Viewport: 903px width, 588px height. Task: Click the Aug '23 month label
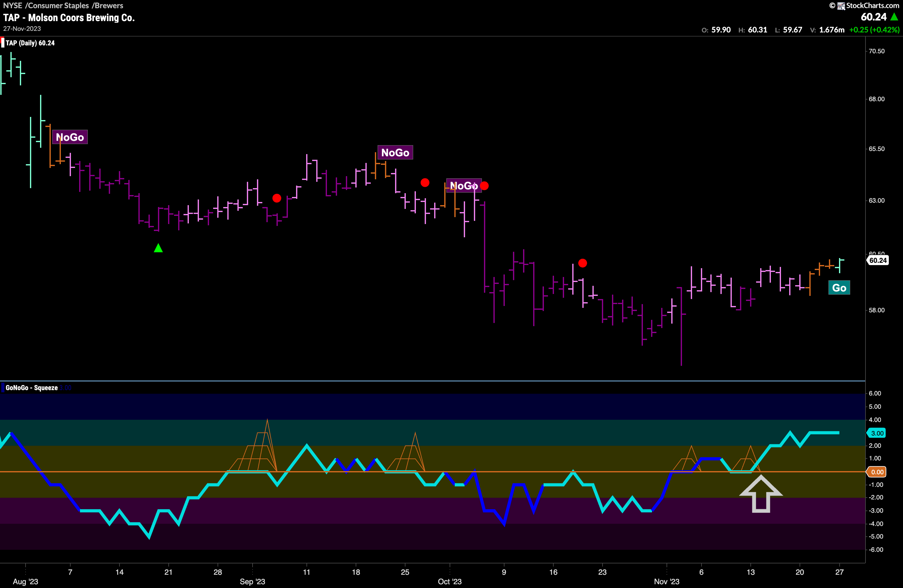(26, 582)
